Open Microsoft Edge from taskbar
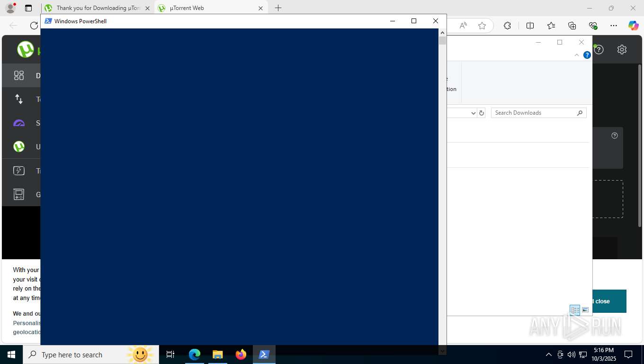 [195, 355]
